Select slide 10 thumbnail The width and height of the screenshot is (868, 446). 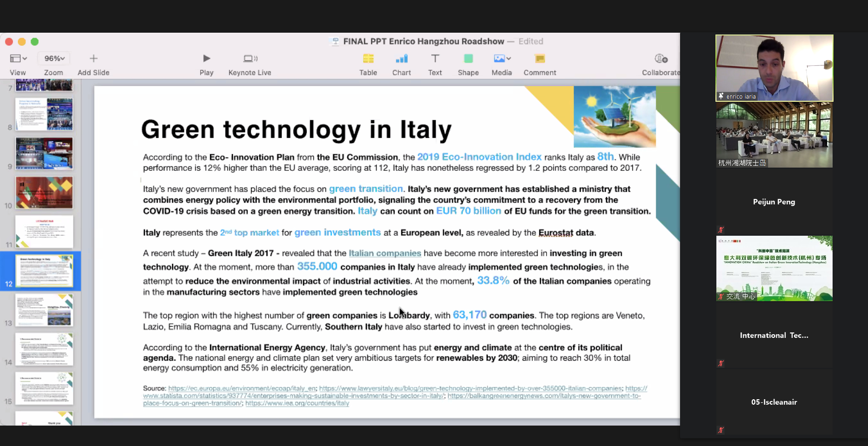click(x=44, y=193)
